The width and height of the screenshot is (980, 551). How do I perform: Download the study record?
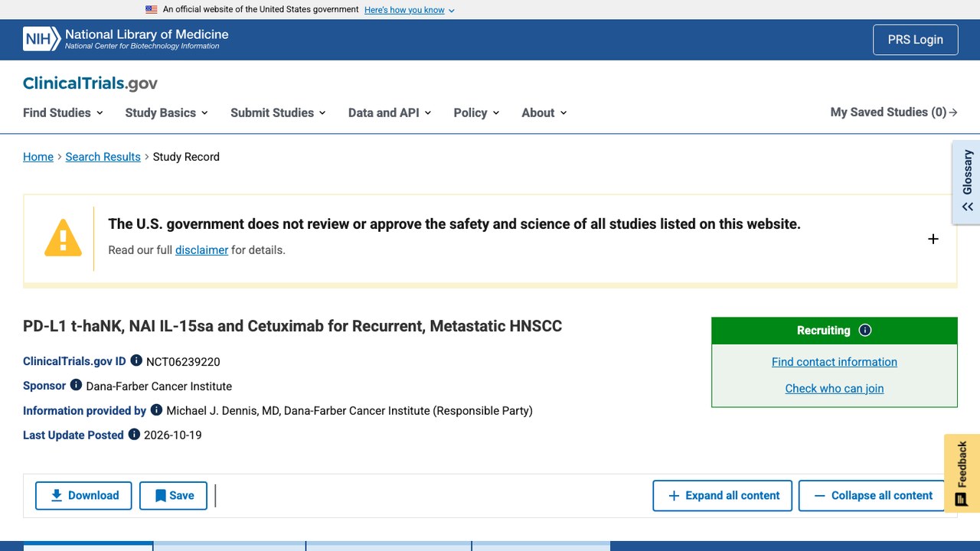[x=83, y=496]
